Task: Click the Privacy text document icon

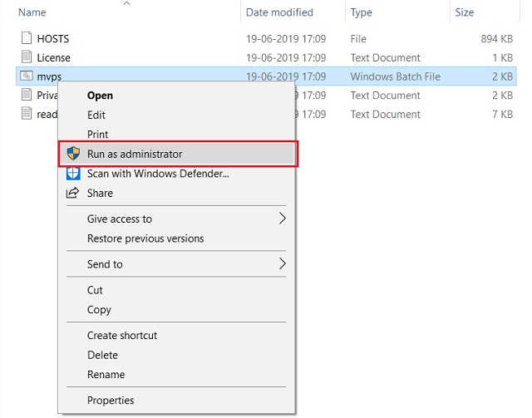Action: pos(27,95)
